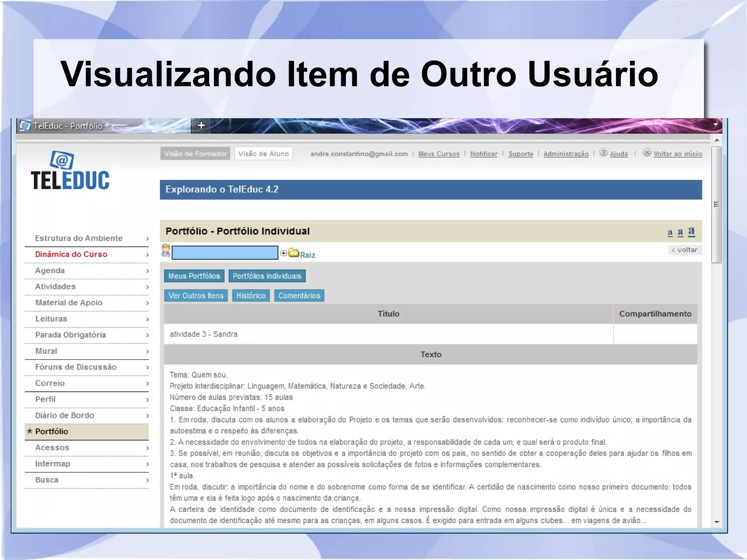Click the Ajuda link
This screenshot has height=560, width=747.
coord(619,154)
